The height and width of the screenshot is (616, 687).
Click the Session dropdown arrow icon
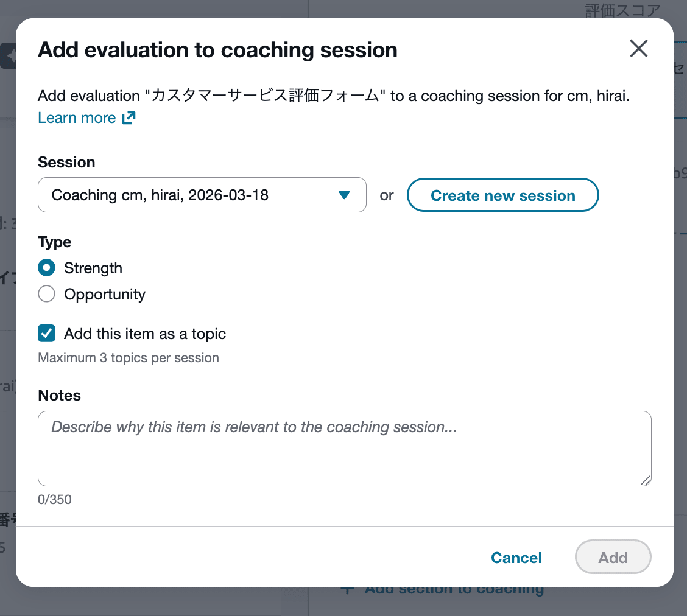(x=344, y=195)
